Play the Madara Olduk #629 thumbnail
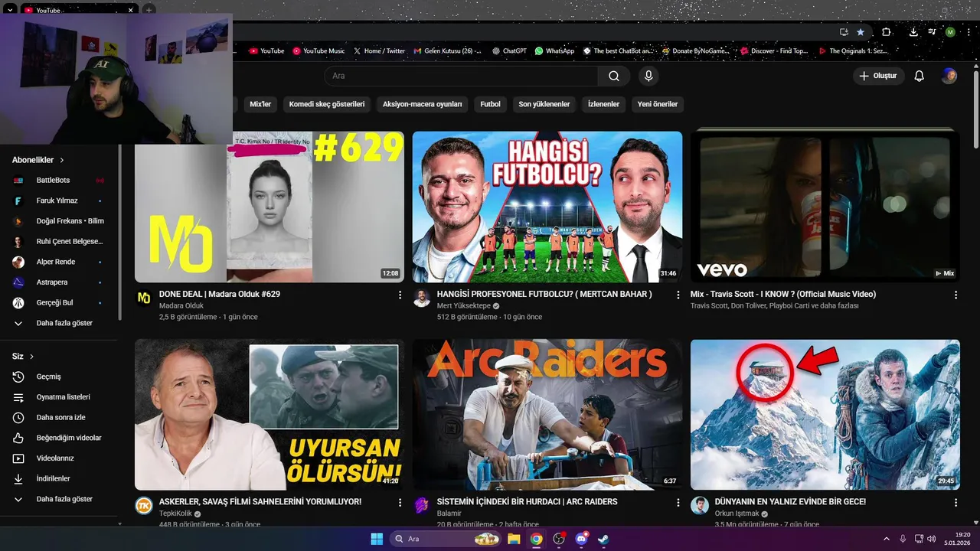The height and width of the screenshot is (551, 980). tap(269, 207)
